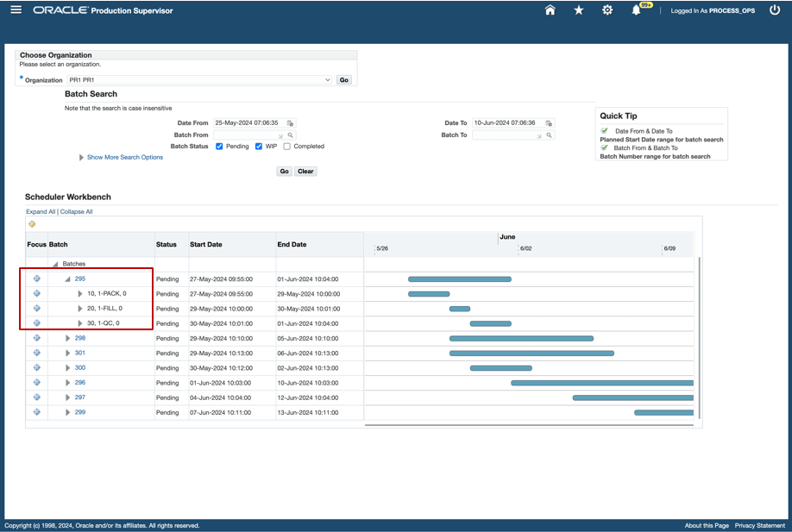Open the Date From calendar picker
The image size is (792, 532).
click(291, 123)
